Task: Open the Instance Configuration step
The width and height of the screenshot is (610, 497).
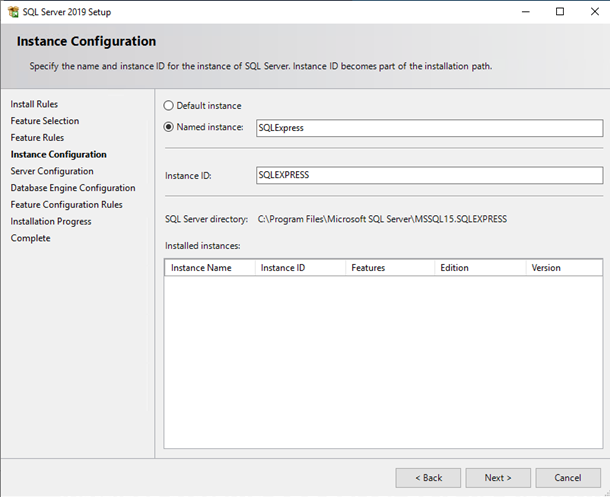Action: 58,154
